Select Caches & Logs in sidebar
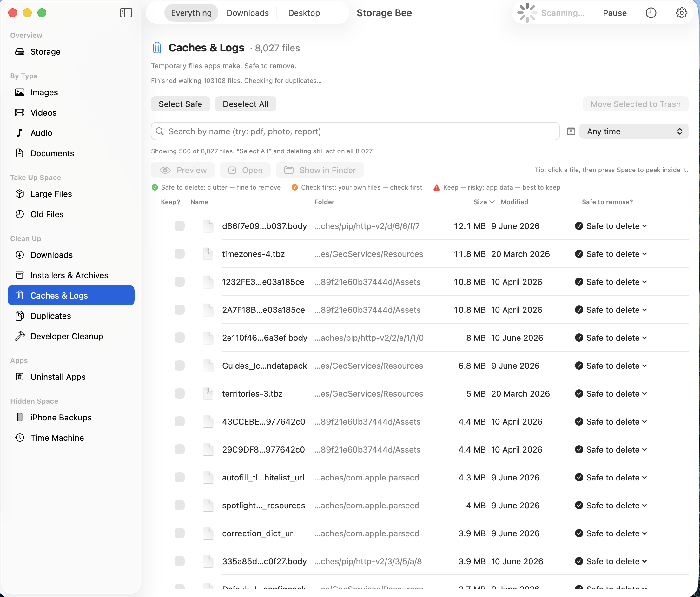The image size is (700, 597). click(71, 295)
